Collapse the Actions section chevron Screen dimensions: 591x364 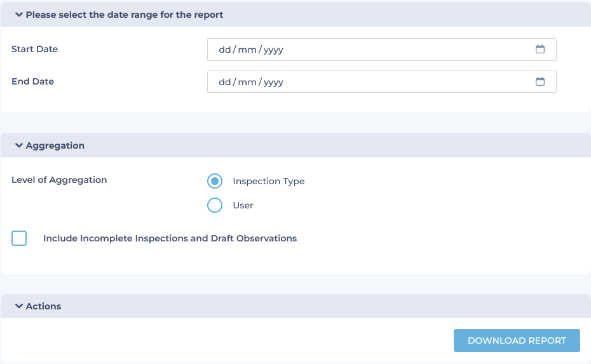coord(19,306)
